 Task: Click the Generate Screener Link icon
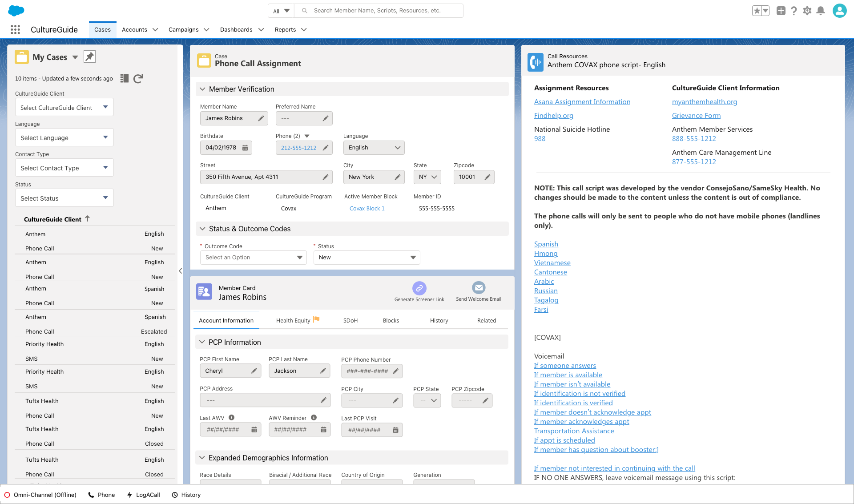419,288
